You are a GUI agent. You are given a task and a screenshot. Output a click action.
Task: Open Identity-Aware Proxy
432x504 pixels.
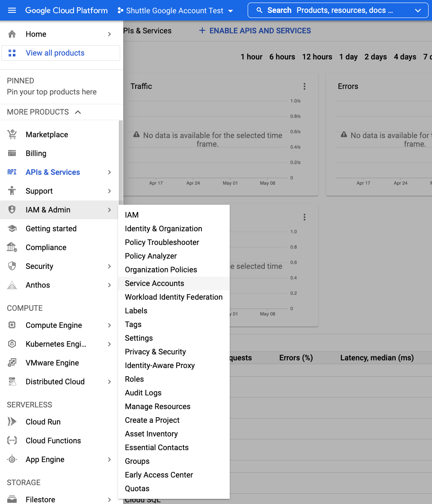[x=174, y=365]
